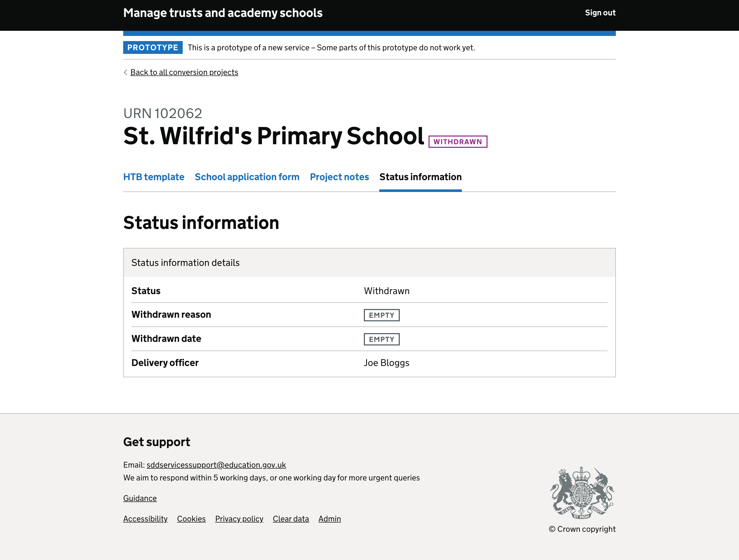Click the Guidance link in footer
Image resolution: width=739 pixels, height=560 pixels.
(x=139, y=498)
